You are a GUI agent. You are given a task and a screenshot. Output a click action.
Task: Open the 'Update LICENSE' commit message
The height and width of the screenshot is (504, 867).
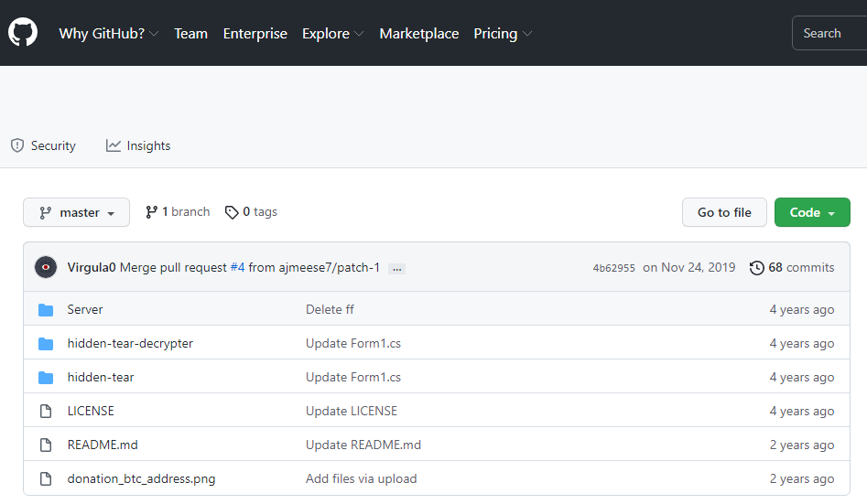tap(352, 411)
